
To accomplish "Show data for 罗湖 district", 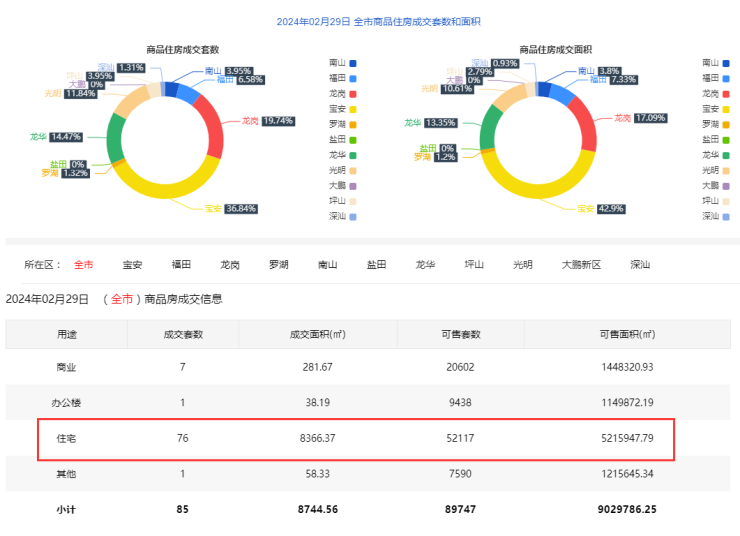I will 279,265.
